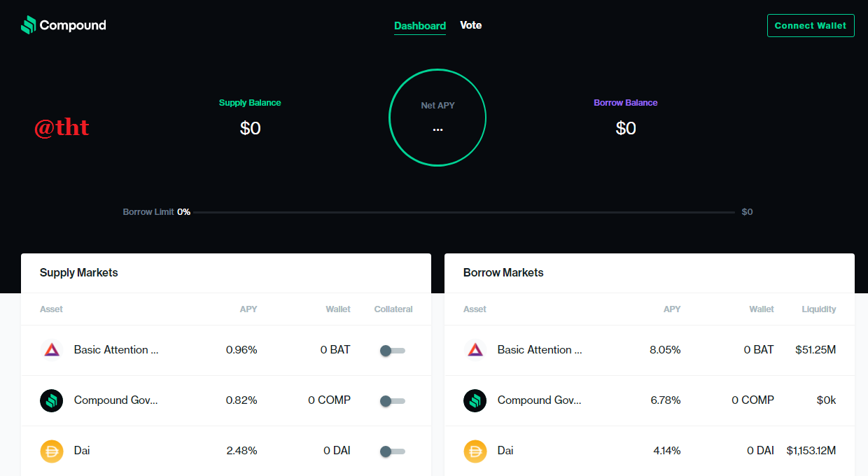
Task: Click the $0k liquidity value
Action: click(826, 400)
